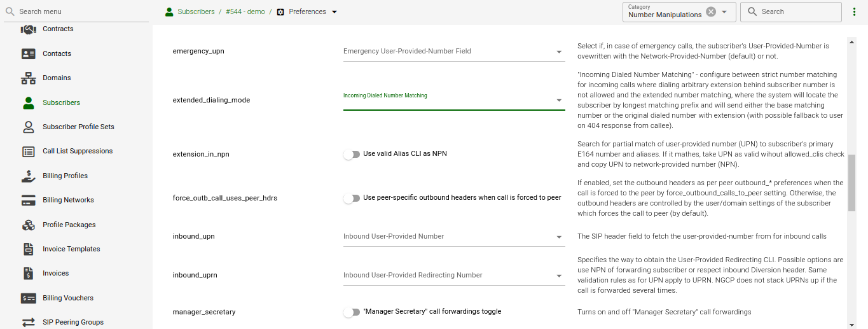Go to Subscribers breadcrumb link
The image size is (868, 329).
coord(196,12)
